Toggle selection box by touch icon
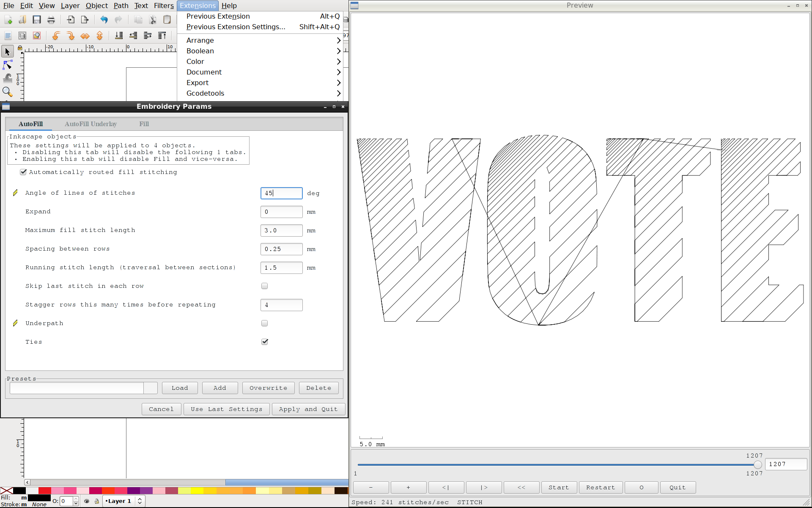The width and height of the screenshot is (812, 508). tap(37, 36)
